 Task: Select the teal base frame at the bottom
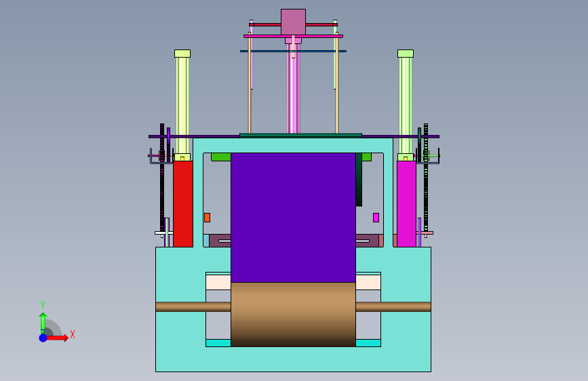pyautogui.click(x=293, y=358)
